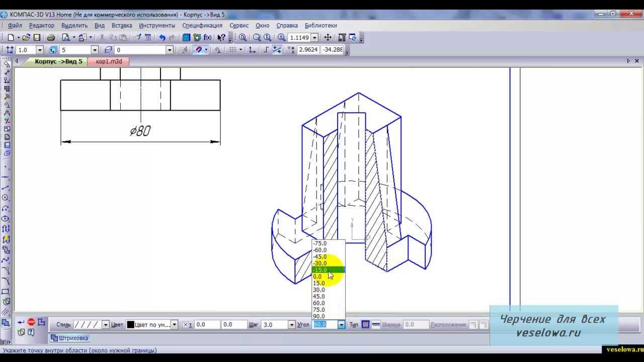Click the X coordinate field showing 2.9624
Image resolution: width=644 pixels, height=362 pixels.
click(308, 50)
